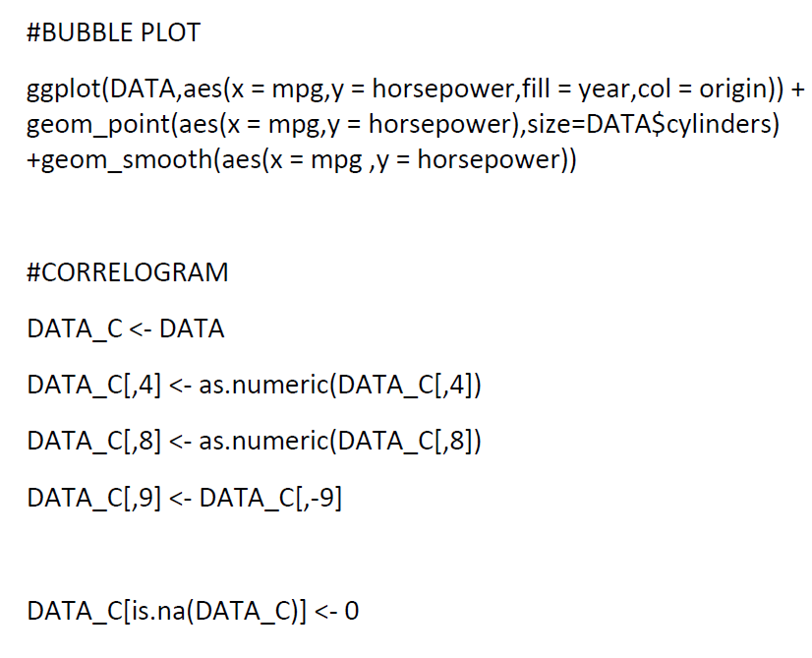
Task: Click the trailing plus sign after origin))
Action: [798, 90]
